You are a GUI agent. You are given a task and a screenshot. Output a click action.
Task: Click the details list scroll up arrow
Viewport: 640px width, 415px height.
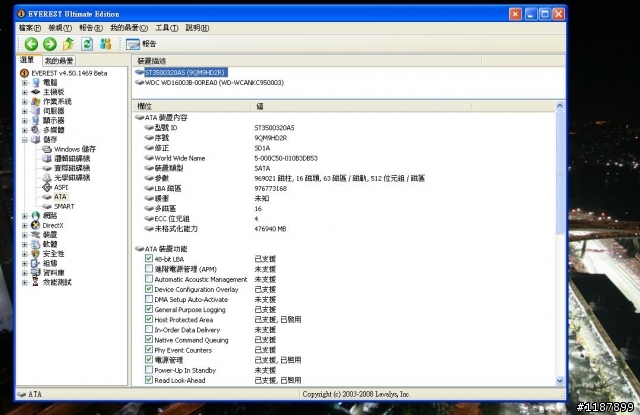pyautogui.click(x=560, y=106)
